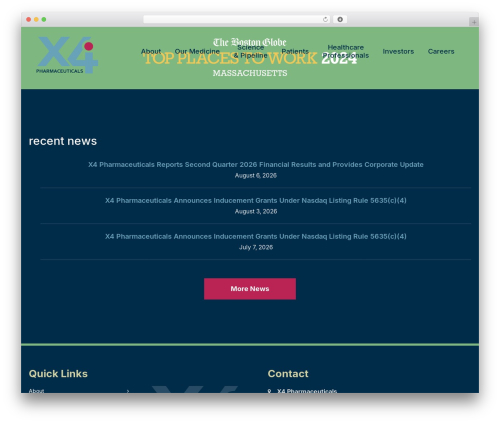The width and height of the screenshot is (500, 423).
Task: Click the Quick Links heading
Action: pyautogui.click(x=58, y=373)
